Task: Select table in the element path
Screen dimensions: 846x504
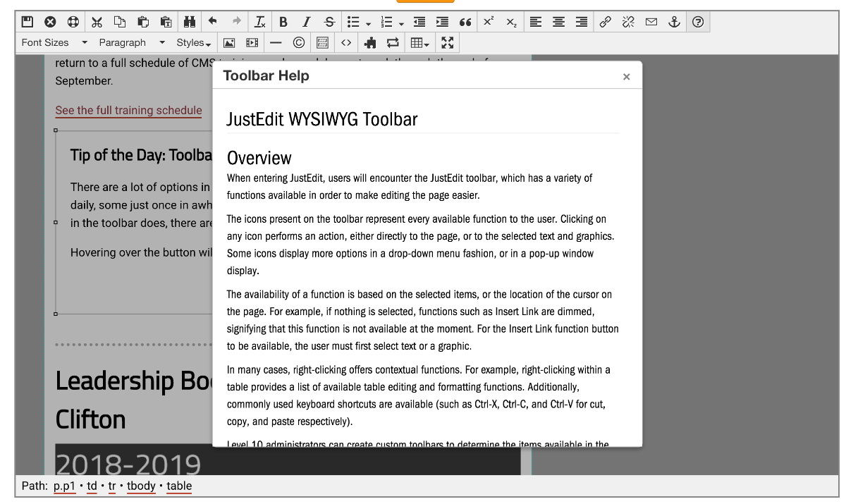Action: 179,486
